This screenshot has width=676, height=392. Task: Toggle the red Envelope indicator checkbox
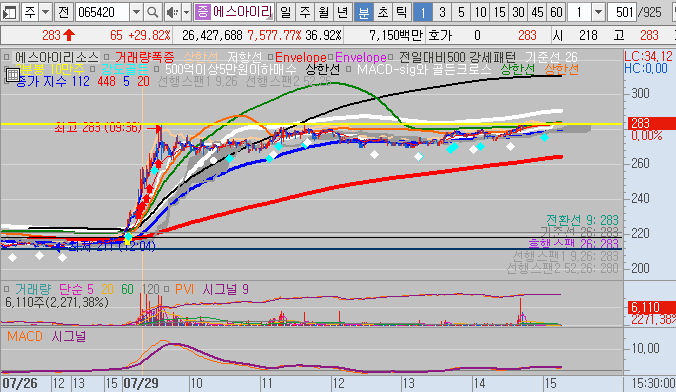click(270, 57)
